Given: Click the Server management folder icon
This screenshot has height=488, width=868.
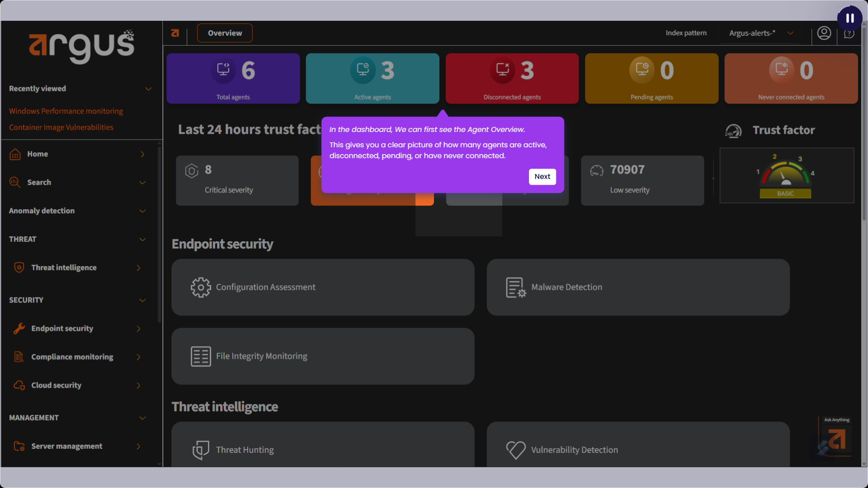Looking at the screenshot, I should 19,446.
